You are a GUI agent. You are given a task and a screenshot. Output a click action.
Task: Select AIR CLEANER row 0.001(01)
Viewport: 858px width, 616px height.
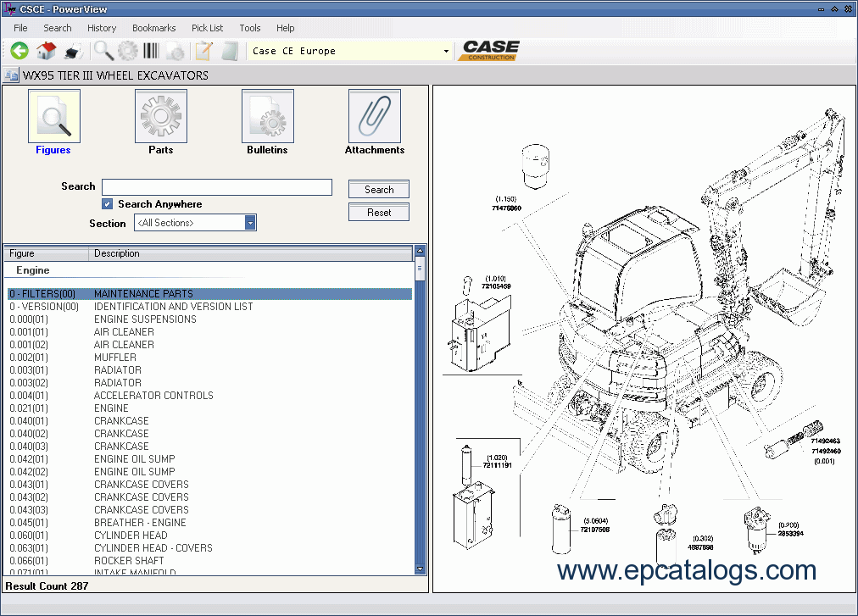[209, 331]
